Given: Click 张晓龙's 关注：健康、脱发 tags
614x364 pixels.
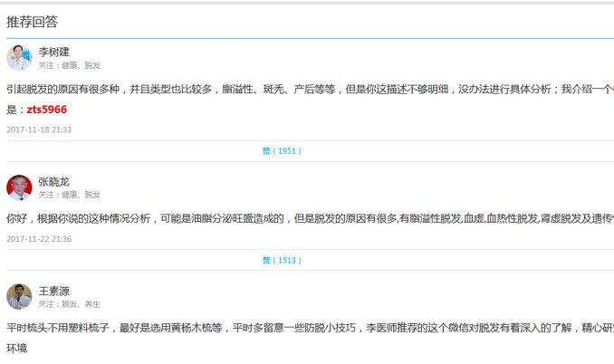Looking at the screenshot, I should (x=69, y=196).
